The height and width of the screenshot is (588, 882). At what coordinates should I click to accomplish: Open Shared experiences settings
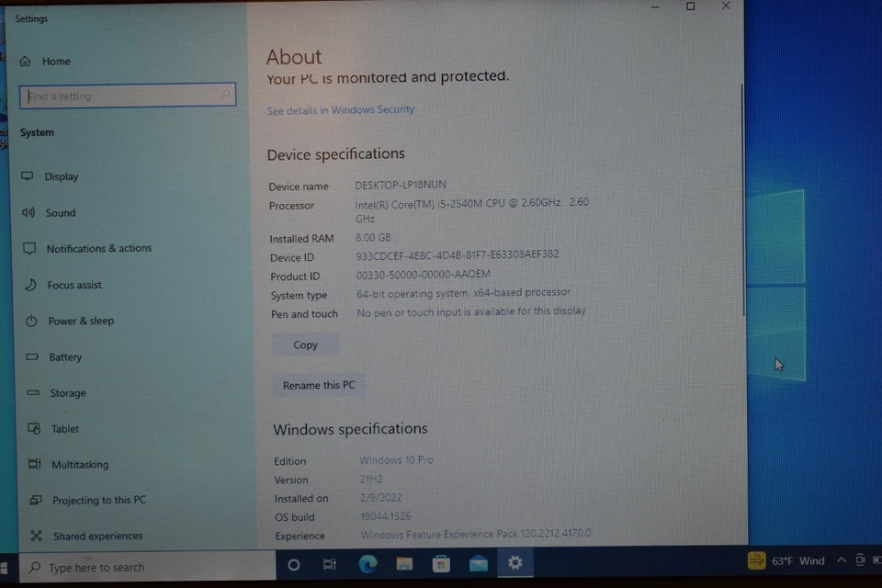tap(97, 536)
